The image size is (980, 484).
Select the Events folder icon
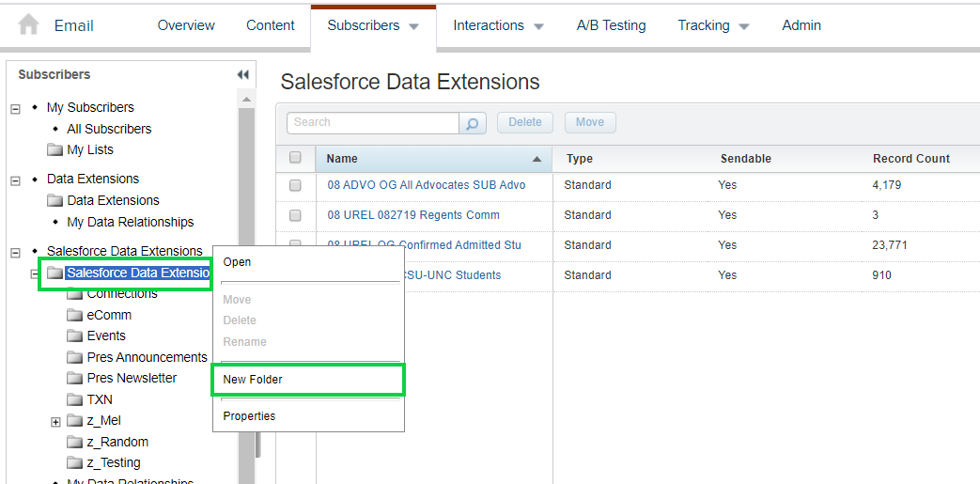[x=75, y=336]
